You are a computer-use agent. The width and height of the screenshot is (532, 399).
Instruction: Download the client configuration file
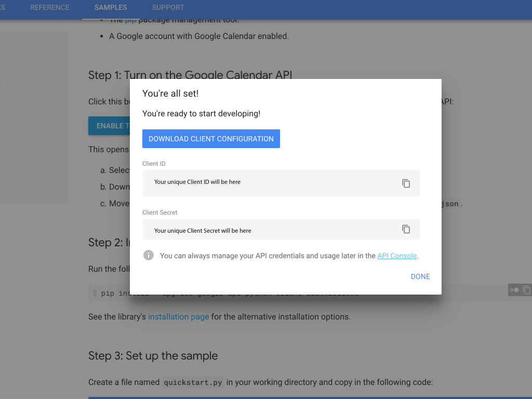(x=211, y=139)
